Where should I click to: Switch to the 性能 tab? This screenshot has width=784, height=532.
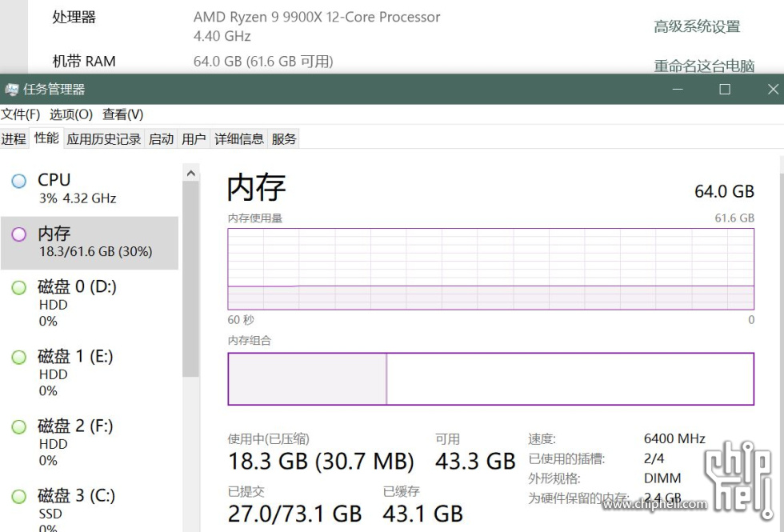pos(46,138)
